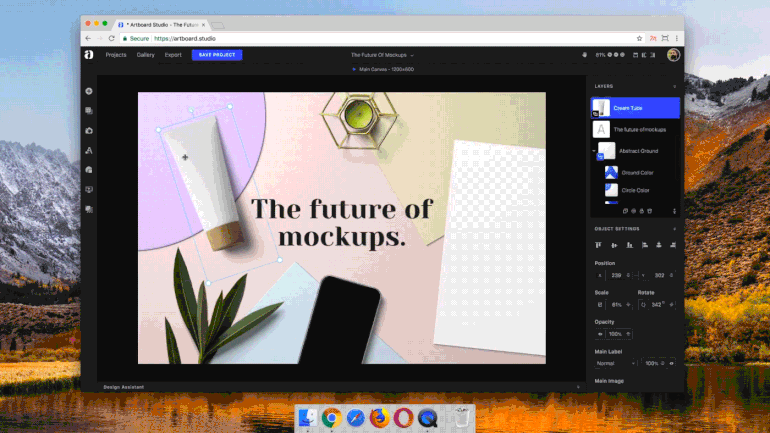
Task: Open the Export menu
Action: click(173, 55)
